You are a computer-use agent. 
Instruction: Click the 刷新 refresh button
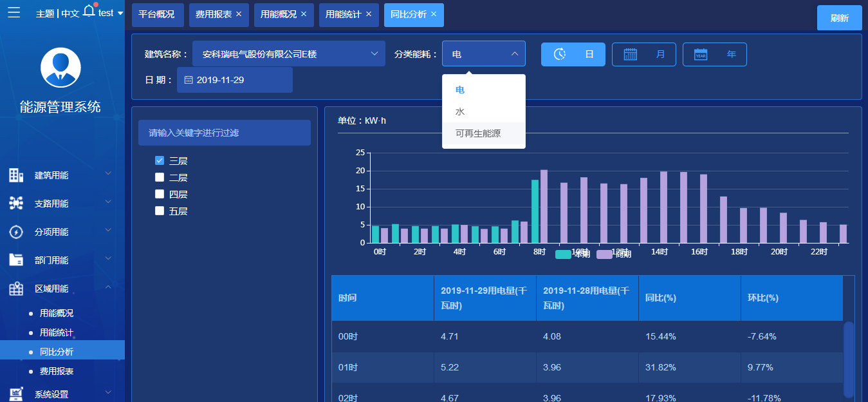pyautogui.click(x=839, y=18)
